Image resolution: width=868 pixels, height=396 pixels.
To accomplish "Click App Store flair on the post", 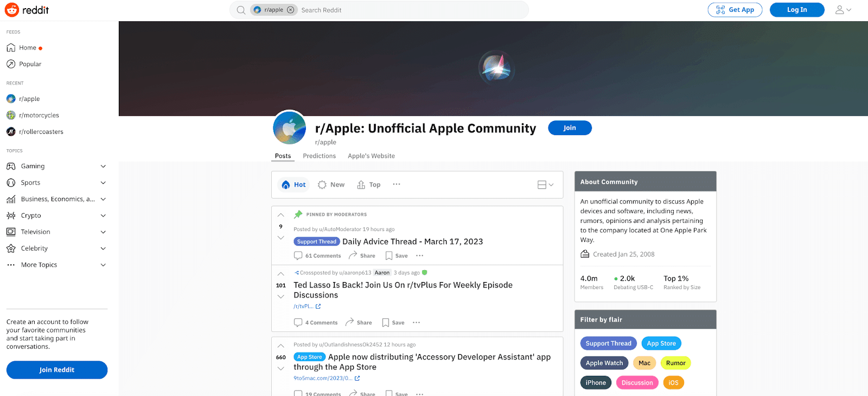I will coord(310,357).
